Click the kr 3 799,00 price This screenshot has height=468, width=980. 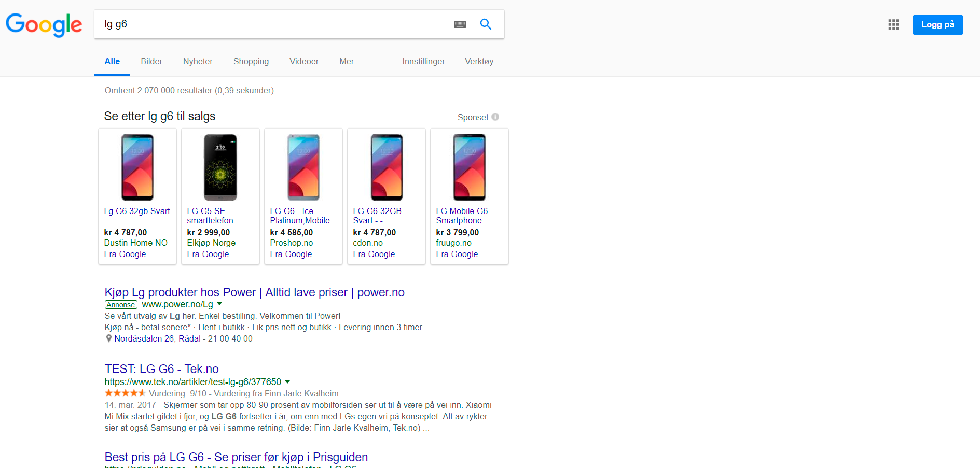tap(458, 232)
